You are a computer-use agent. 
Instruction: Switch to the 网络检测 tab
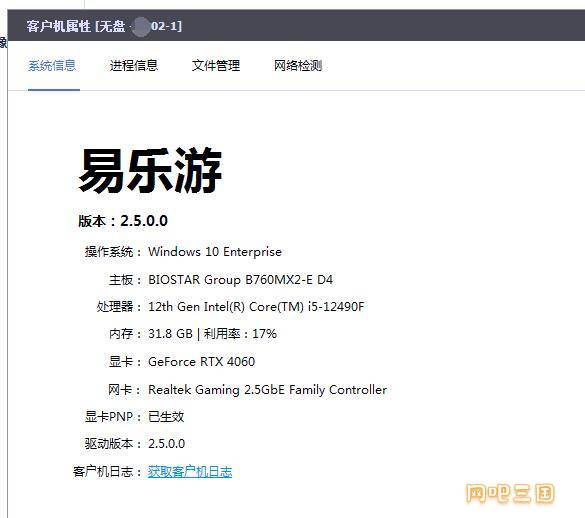[x=298, y=66]
